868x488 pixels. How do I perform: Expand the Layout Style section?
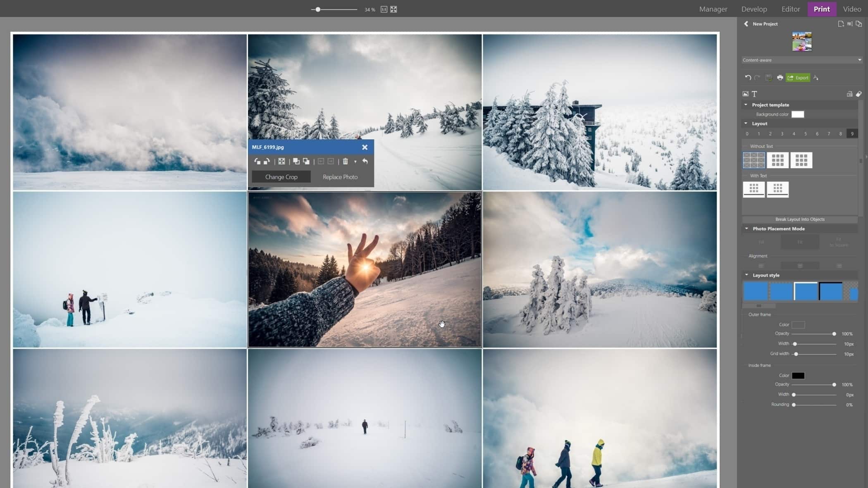(748, 275)
